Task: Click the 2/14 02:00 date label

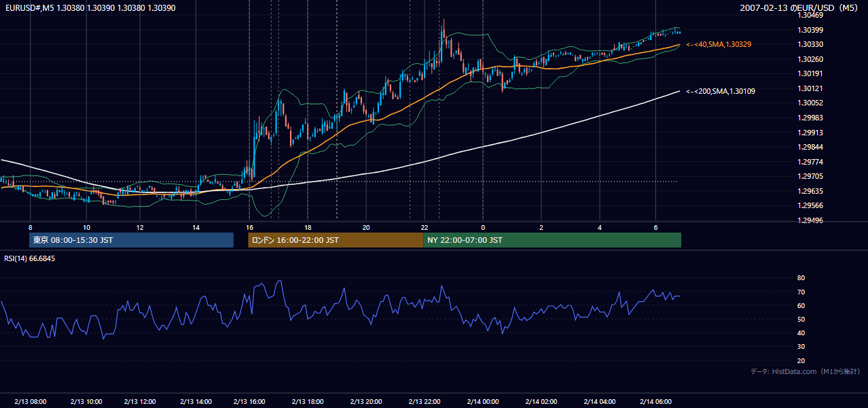Action: (x=541, y=402)
